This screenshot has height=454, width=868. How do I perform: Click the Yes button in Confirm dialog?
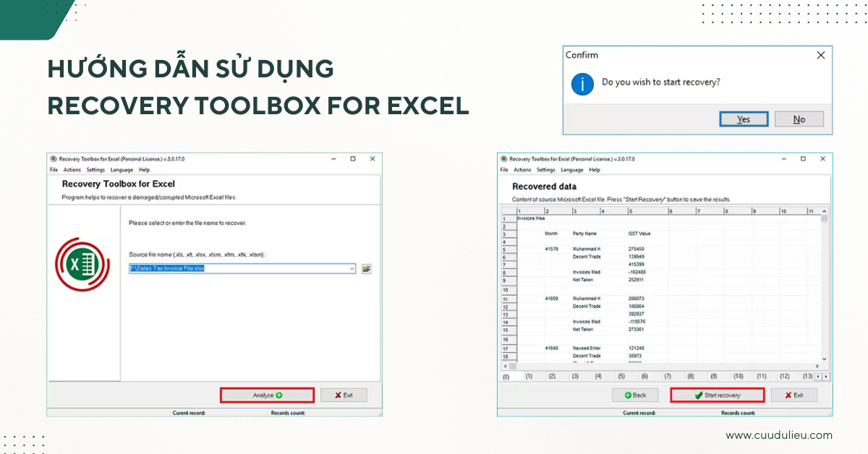click(744, 119)
